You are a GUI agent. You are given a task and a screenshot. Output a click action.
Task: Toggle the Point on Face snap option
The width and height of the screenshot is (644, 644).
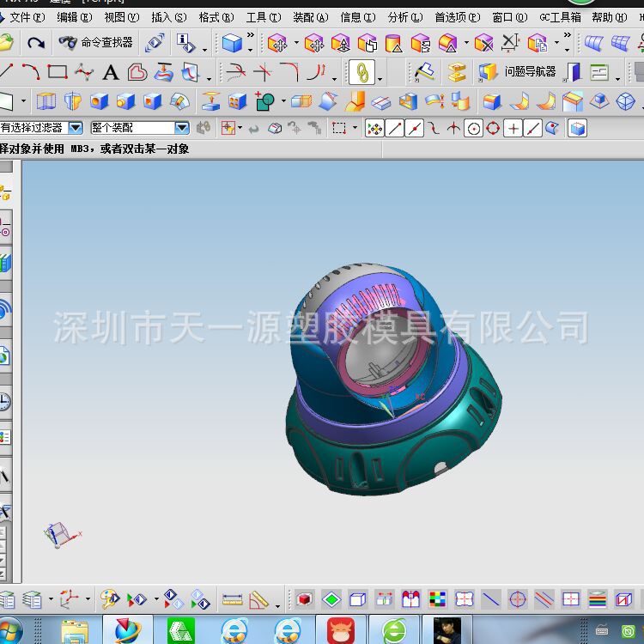point(552,129)
